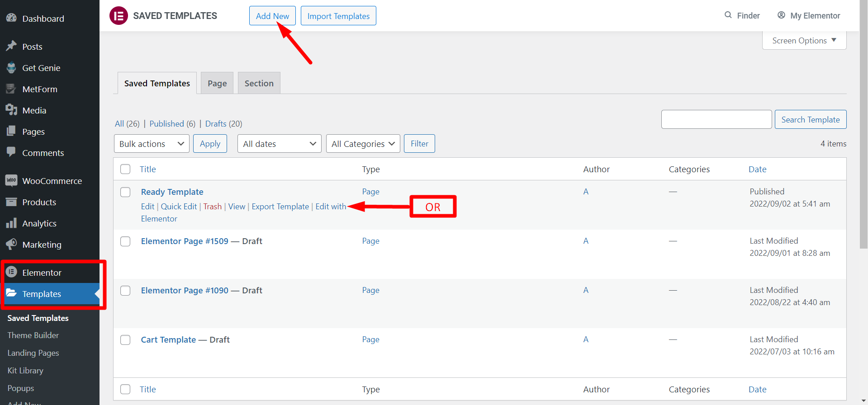Click the Media icon in sidebar
Screen dimensions: 868x405
tap(11, 110)
